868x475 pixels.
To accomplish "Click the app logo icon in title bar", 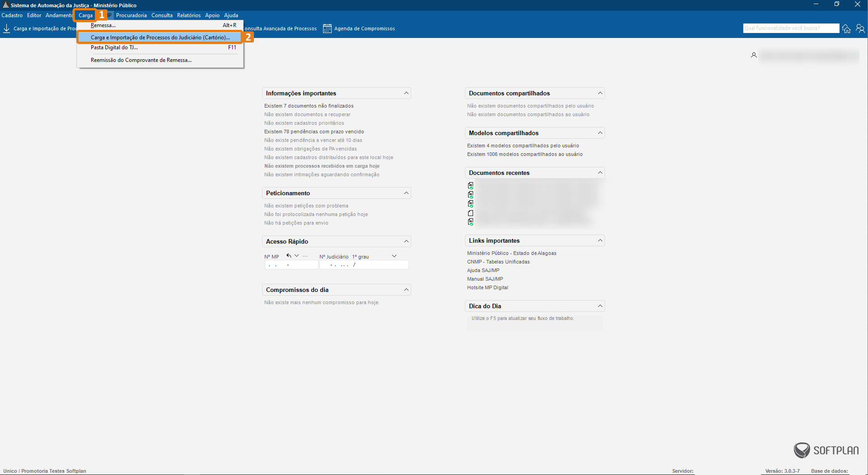I will [x=5, y=5].
